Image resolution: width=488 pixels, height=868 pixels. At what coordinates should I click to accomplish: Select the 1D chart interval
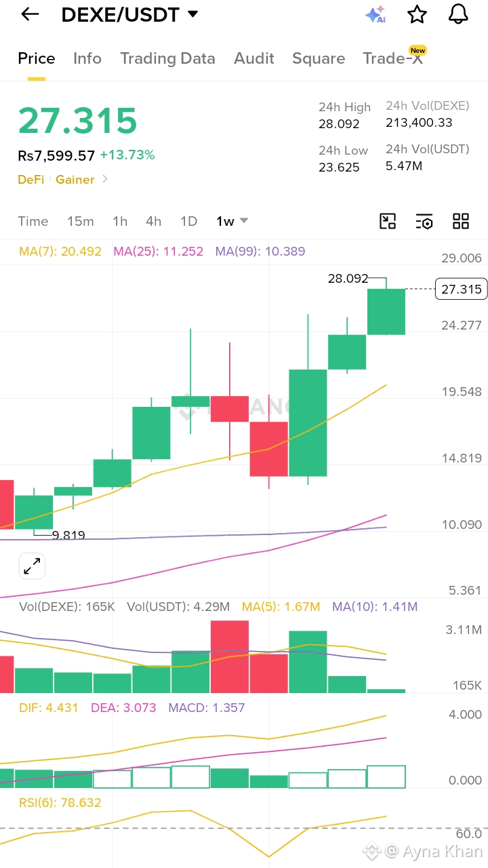pos(188,221)
